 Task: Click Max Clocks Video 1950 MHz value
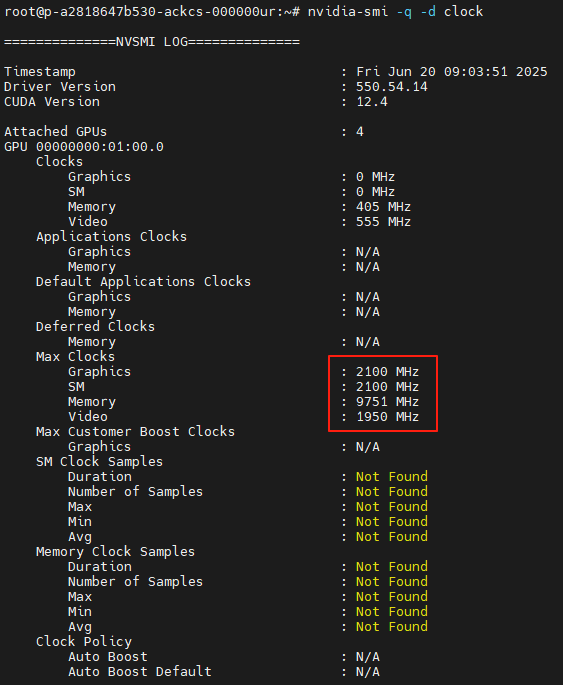[x=387, y=417]
